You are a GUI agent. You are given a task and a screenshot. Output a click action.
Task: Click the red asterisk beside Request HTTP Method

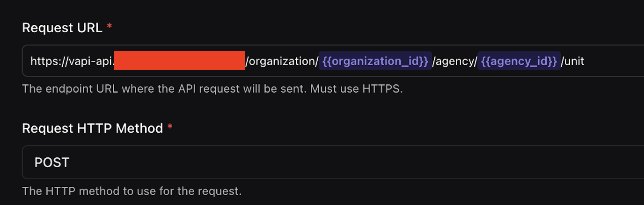170,127
